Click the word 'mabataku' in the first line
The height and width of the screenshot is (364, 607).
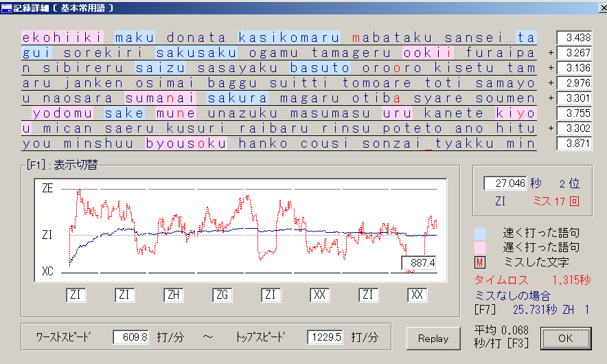pyautogui.click(x=392, y=38)
